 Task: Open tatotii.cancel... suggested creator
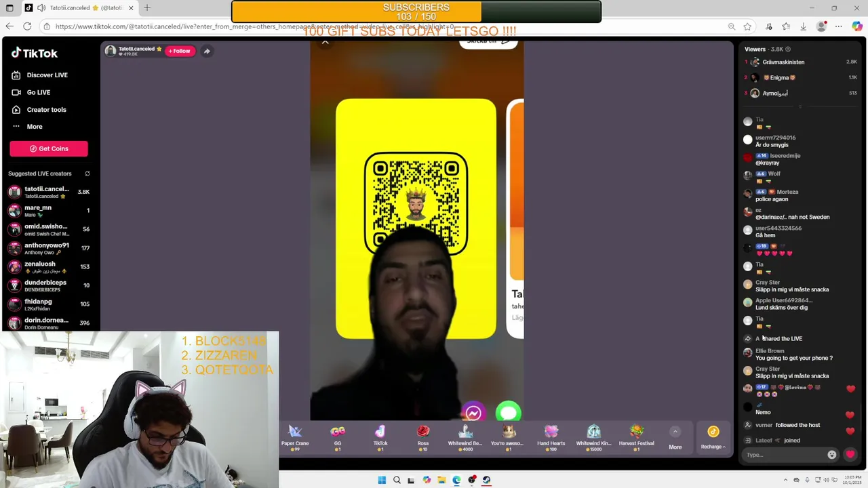pos(49,192)
